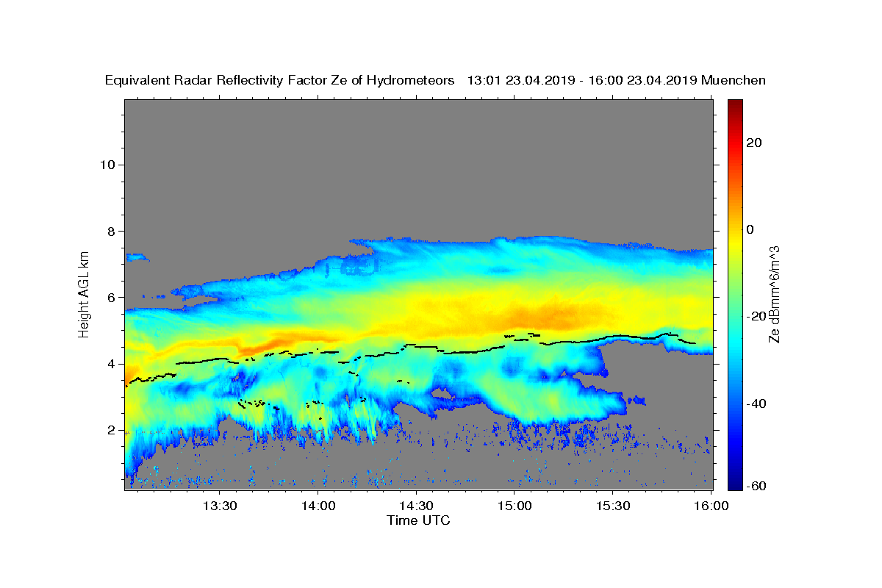Click the 'Ze dBmm^6/m^3' colorbar label
The width and height of the screenshot is (882, 588).
pyautogui.click(x=774, y=294)
